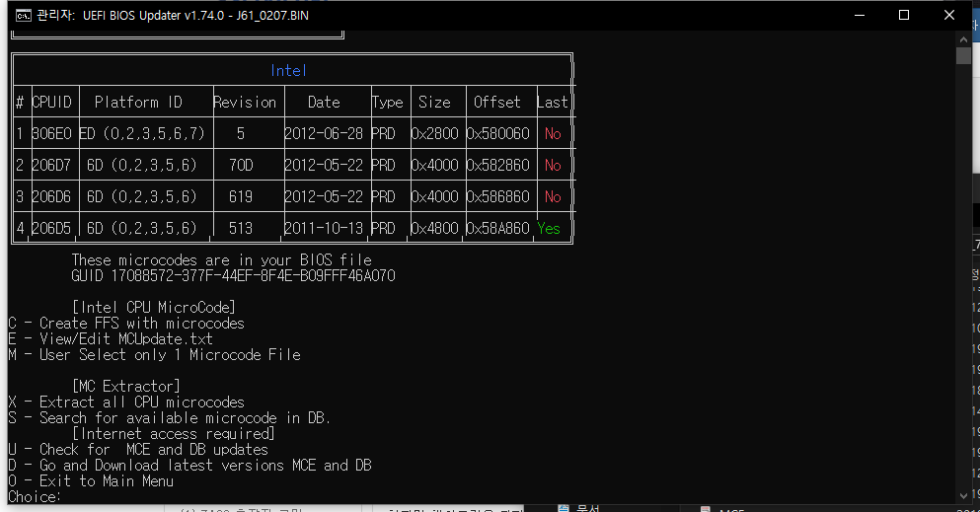Click the 'Intel' table heading
980x512 pixels.
[288, 71]
